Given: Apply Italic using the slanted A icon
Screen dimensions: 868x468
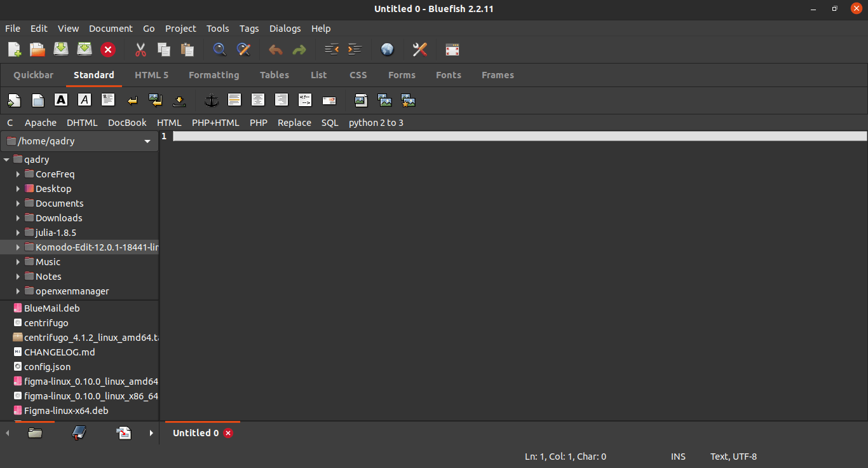Looking at the screenshot, I should (x=85, y=100).
